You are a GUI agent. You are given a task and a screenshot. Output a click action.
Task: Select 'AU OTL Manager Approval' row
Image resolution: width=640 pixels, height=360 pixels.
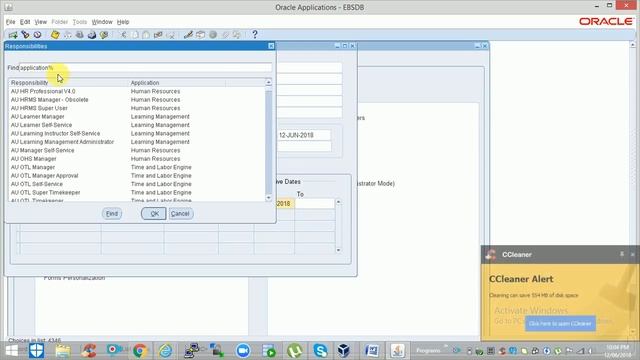click(137, 176)
